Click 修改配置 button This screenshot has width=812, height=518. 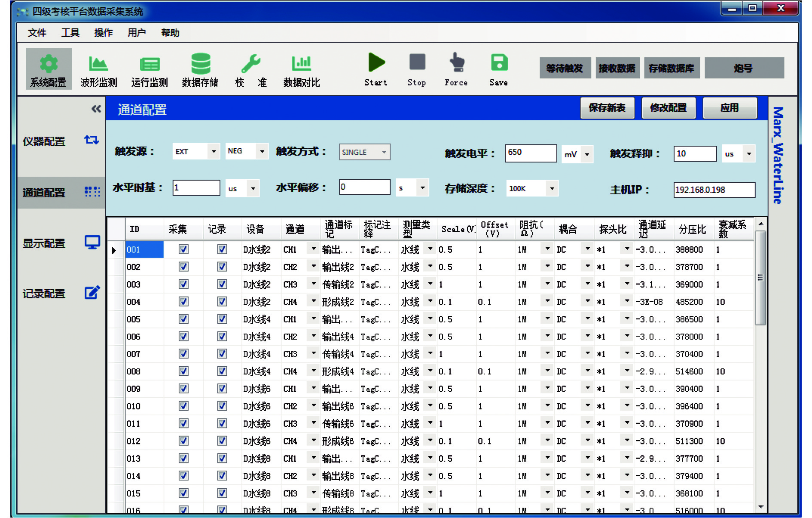click(x=669, y=107)
